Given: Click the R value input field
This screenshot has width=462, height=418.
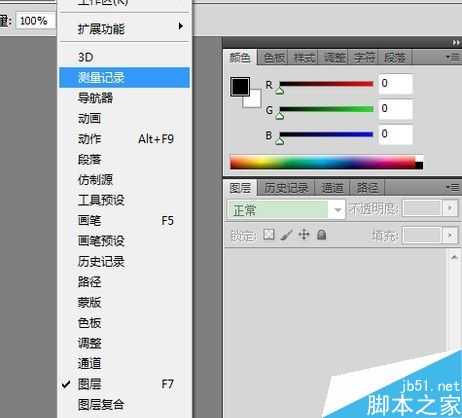Looking at the screenshot, I should click(395, 84).
